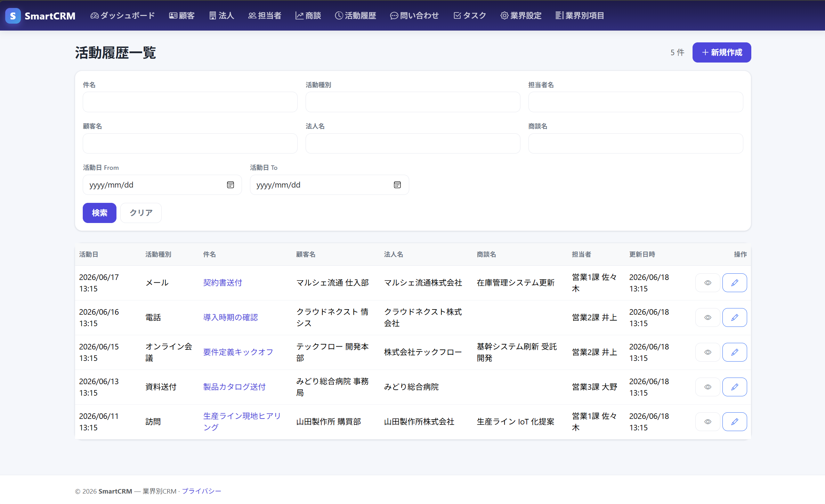The image size is (825, 504).
Task: Click the クリア button
Action: tap(141, 213)
